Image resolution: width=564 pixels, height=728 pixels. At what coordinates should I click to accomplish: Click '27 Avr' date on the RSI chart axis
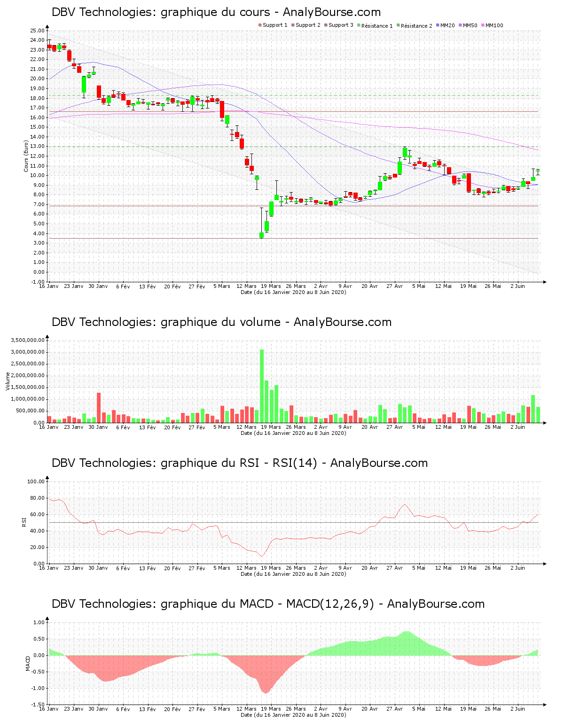[395, 568]
